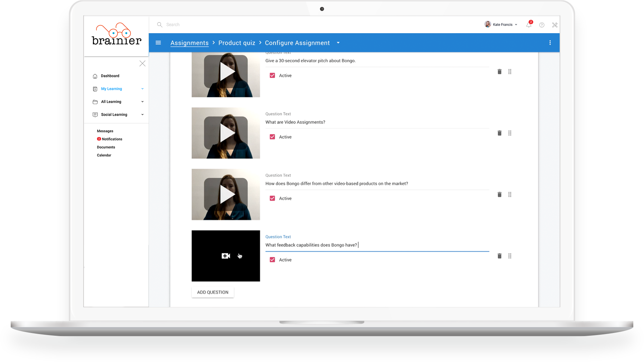Expand the All Learning chevron
The image size is (644, 362).
(142, 102)
